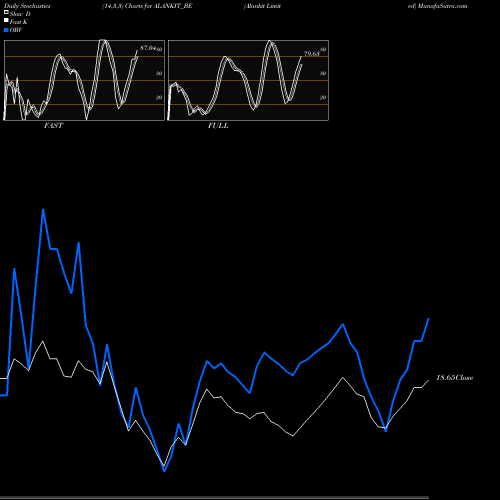This screenshot has height=500, width=500.
Task: Click the FULL chart label
Action: click(x=218, y=126)
